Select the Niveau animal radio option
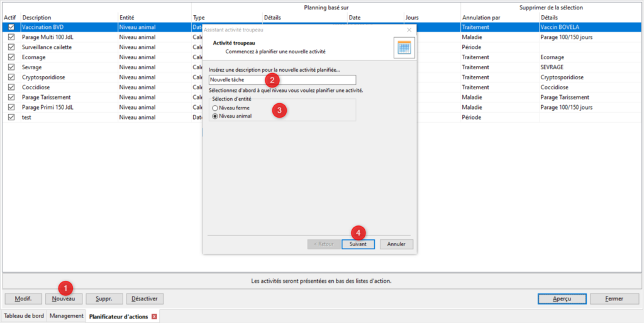Viewport: 644px width, 323px height. tap(215, 116)
